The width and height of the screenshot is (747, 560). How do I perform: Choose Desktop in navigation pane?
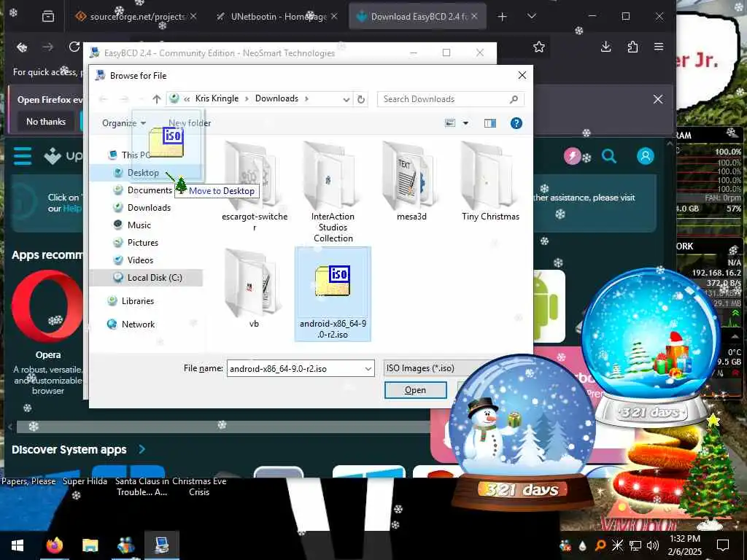coord(143,173)
